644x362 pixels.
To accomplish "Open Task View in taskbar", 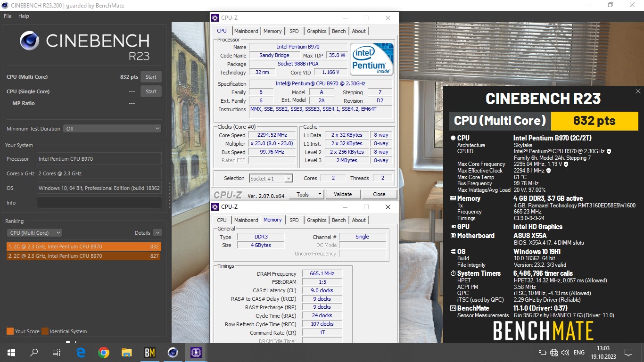I will click(57, 353).
